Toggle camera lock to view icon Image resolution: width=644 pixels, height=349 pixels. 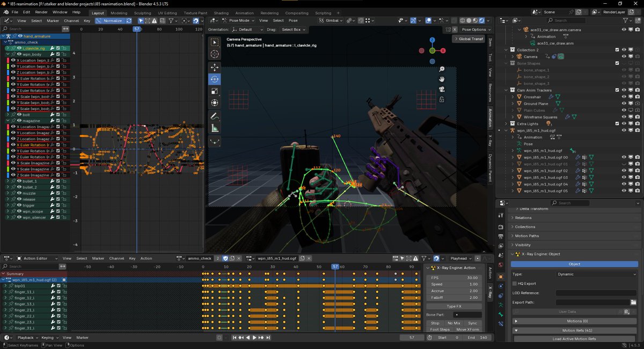(x=442, y=99)
